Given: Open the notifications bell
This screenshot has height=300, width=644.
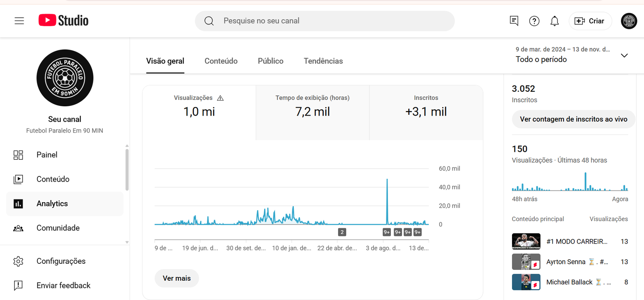Looking at the screenshot, I should pos(555,21).
